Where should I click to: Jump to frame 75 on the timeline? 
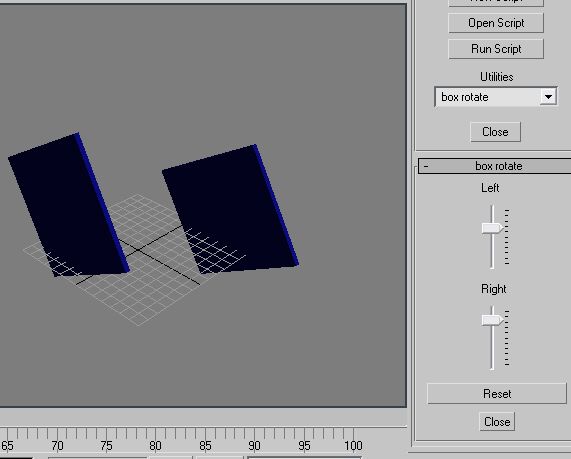click(x=106, y=446)
